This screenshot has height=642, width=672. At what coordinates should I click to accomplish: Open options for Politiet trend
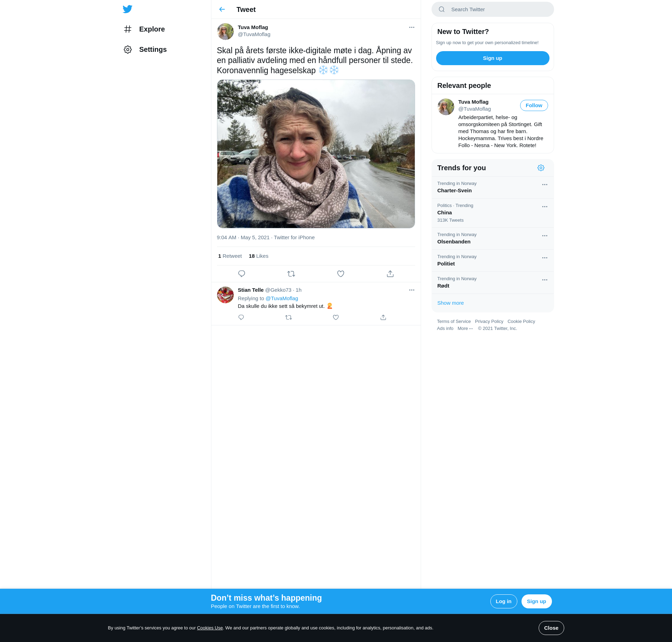545,258
